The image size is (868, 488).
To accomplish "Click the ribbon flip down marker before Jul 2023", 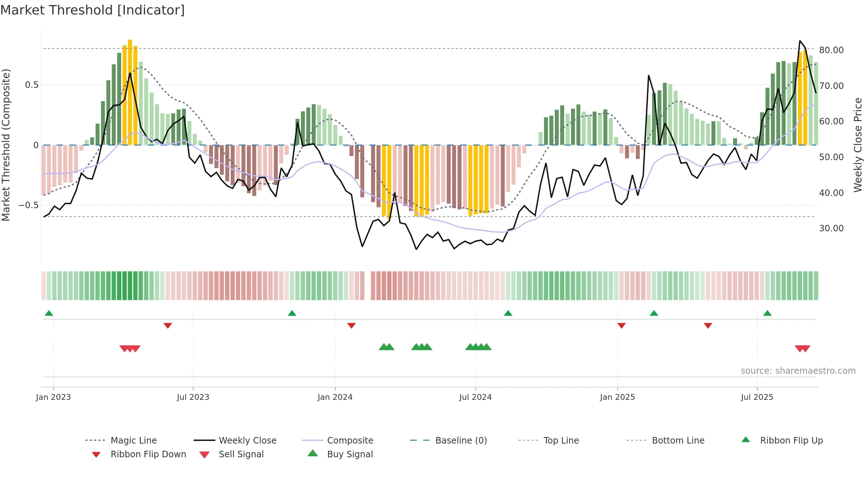I will pyautogui.click(x=168, y=326).
